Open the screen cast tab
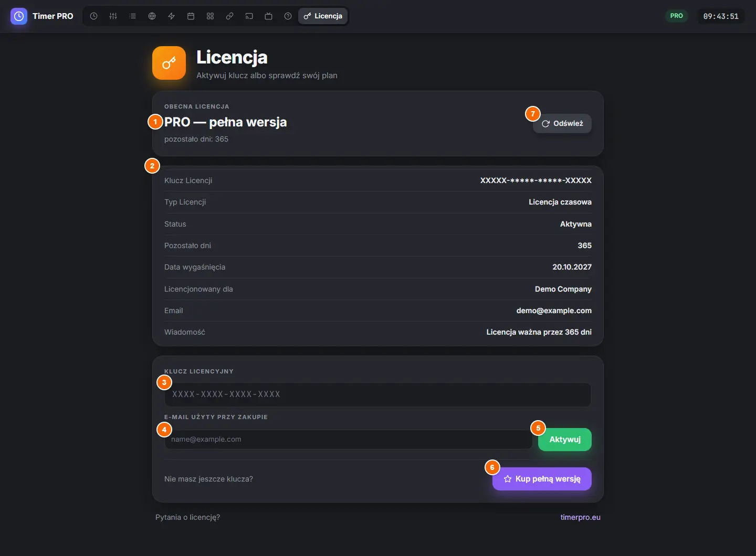 click(x=249, y=16)
